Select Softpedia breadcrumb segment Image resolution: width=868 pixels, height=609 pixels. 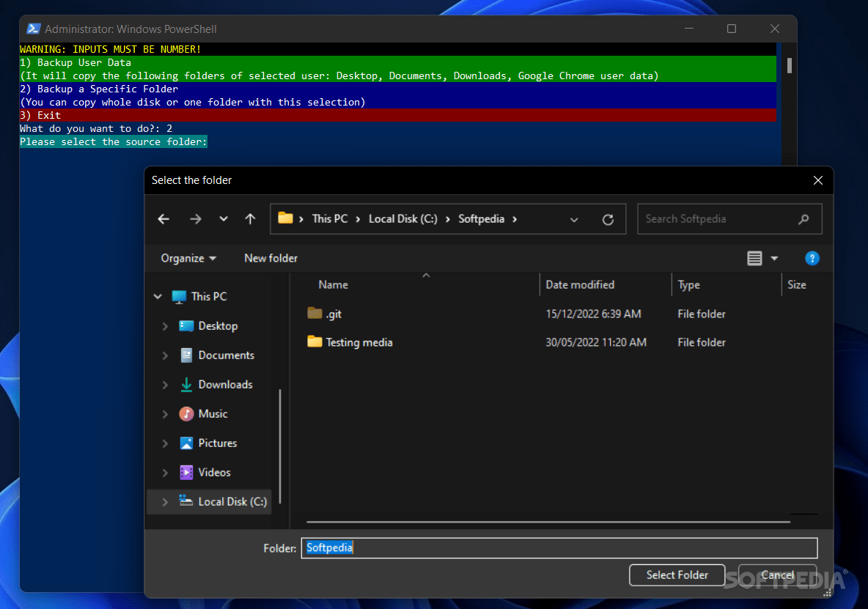tap(481, 219)
